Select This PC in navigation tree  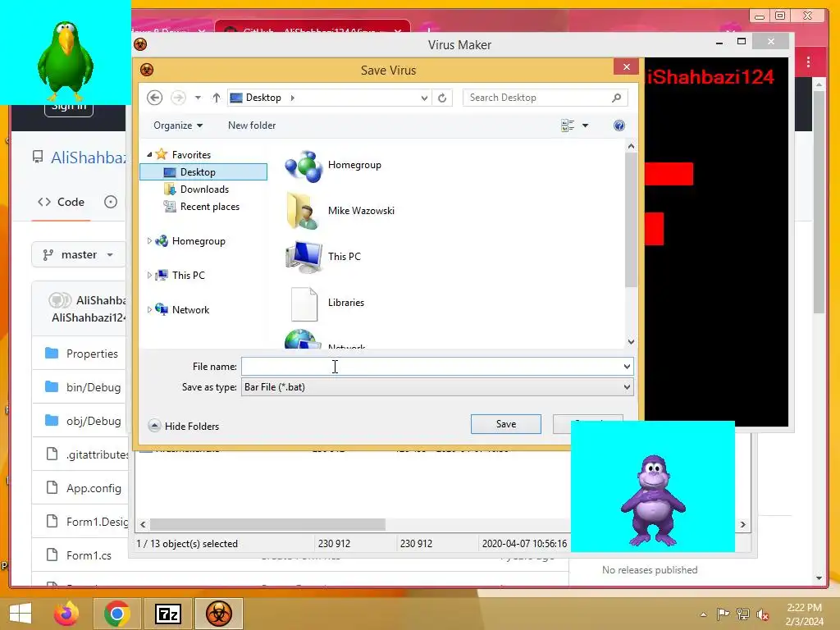188,276
